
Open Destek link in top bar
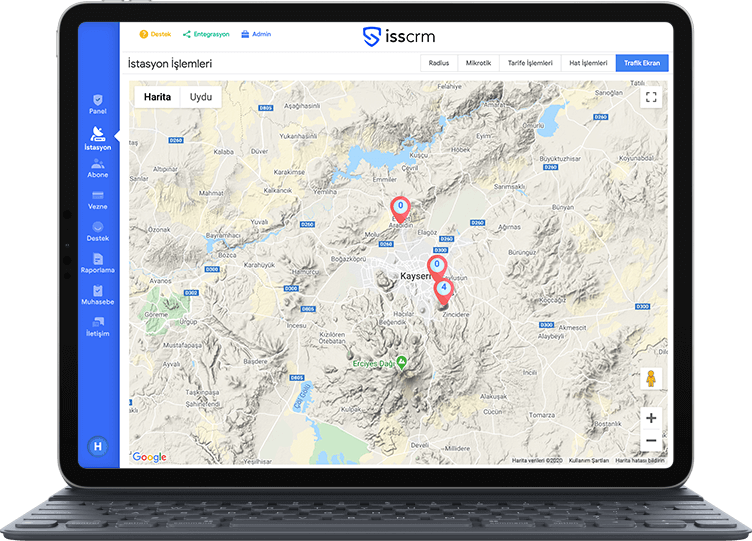click(155, 34)
